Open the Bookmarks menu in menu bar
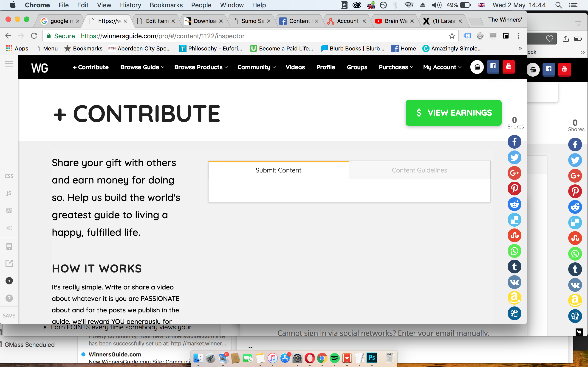The image size is (588, 367). (x=166, y=5)
